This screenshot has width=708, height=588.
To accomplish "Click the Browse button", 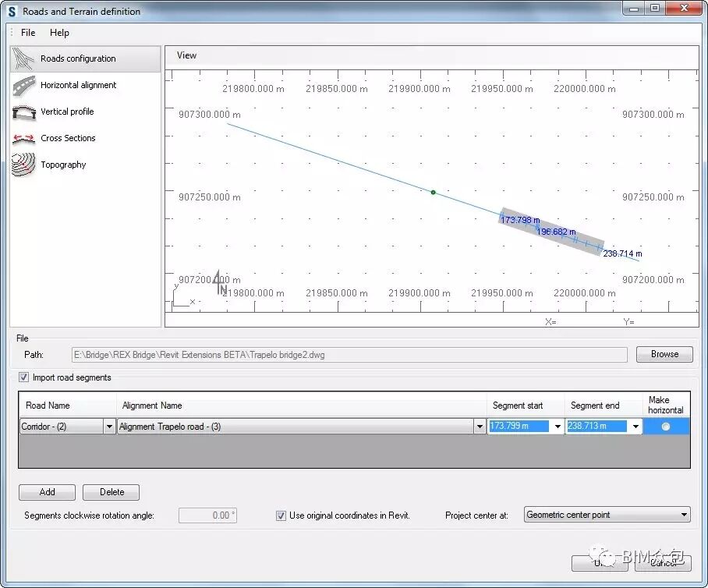I will click(x=664, y=354).
